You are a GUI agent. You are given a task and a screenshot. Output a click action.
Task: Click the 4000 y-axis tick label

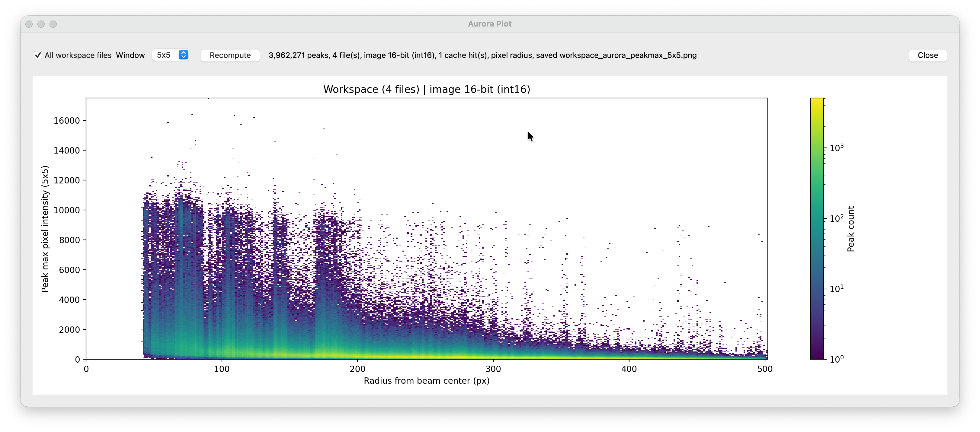pos(69,300)
